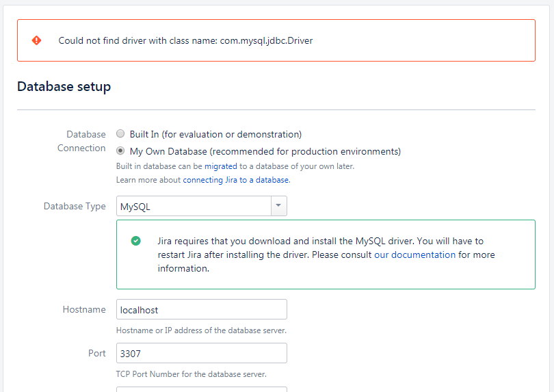Click the Port field label
554x392 pixels.
click(97, 353)
